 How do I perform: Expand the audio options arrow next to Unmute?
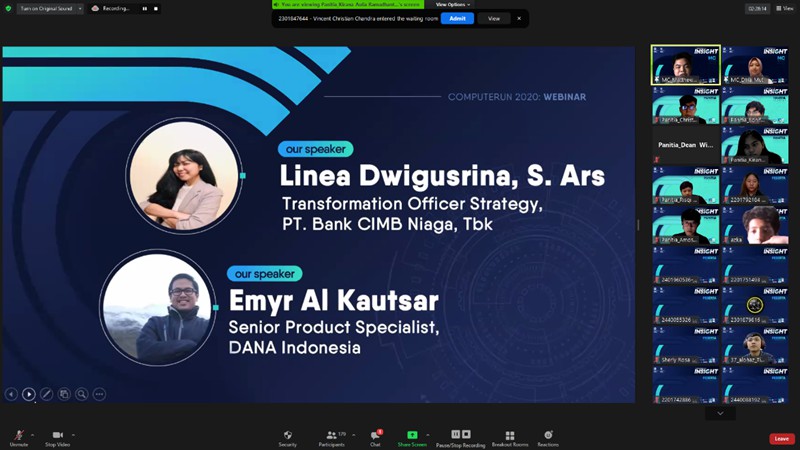tap(32, 435)
